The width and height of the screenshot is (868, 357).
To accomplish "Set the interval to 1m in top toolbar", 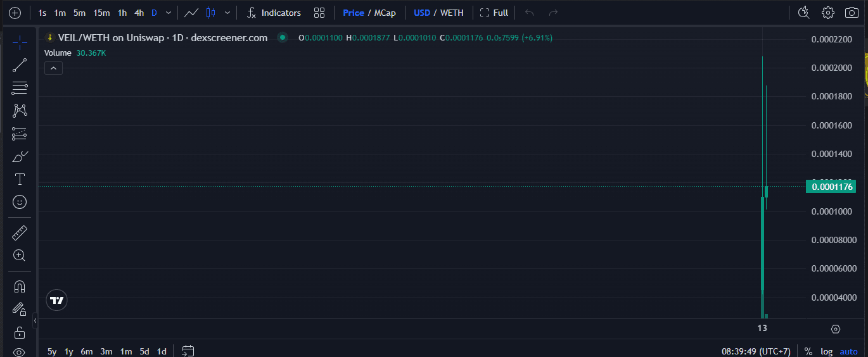I will 60,13.
